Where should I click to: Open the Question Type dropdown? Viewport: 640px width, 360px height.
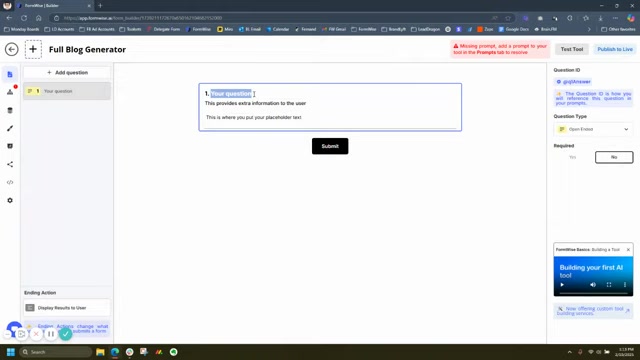[593, 129]
